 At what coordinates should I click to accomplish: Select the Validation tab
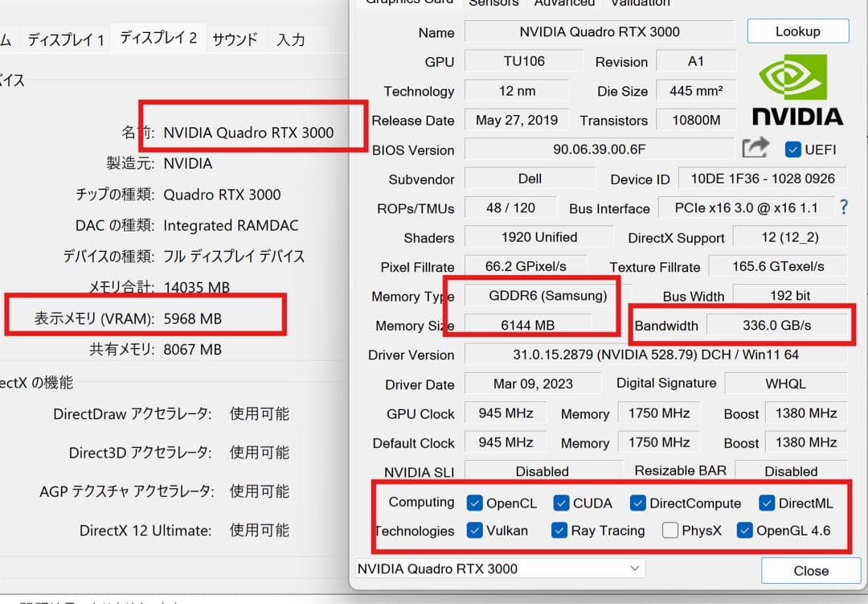click(639, 4)
